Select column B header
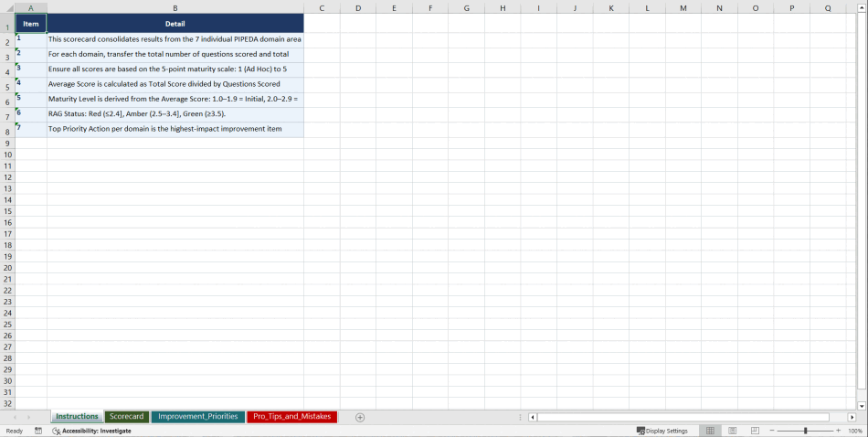This screenshot has height=437, width=868. (175, 8)
